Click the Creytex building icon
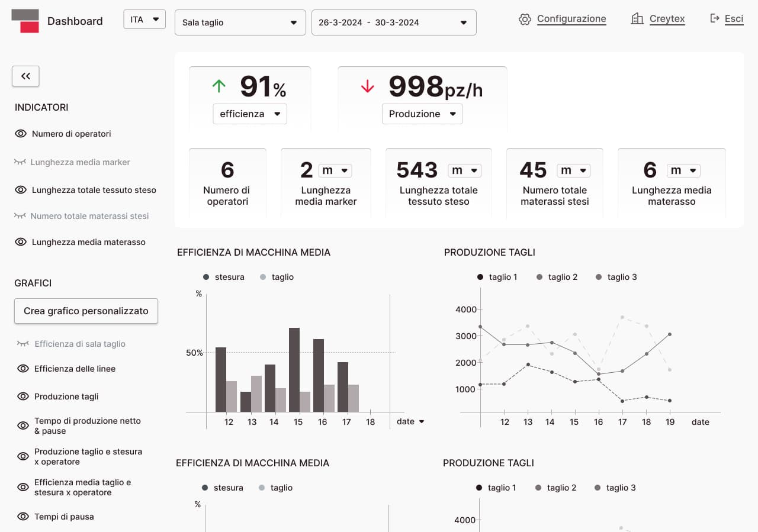The height and width of the screenshot is (532, 758). point(637,19)
